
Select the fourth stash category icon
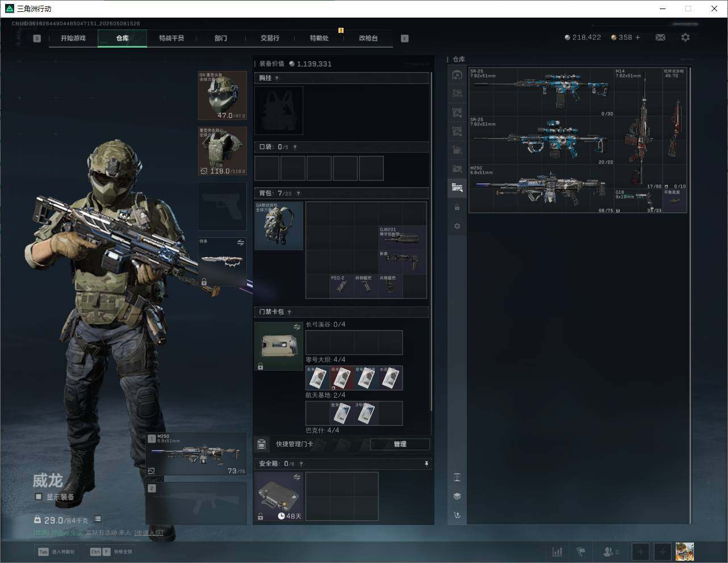click(457, 131)
